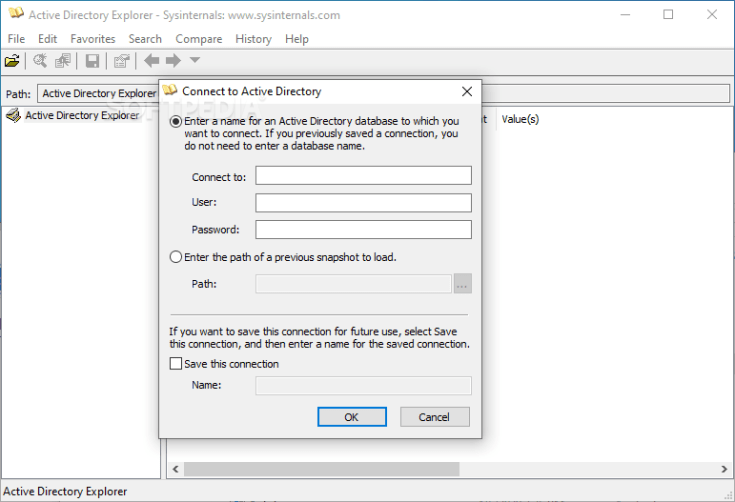
Task: Open the Edit menu
Action: click(x=47, y=39)
